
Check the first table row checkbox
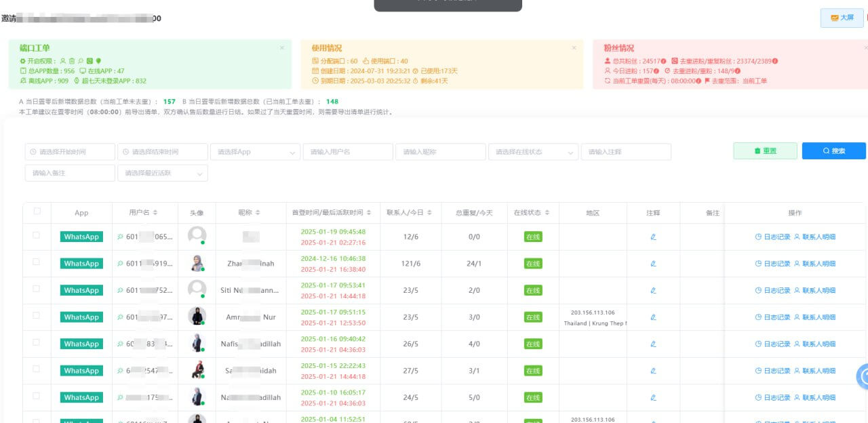[37, 235]
